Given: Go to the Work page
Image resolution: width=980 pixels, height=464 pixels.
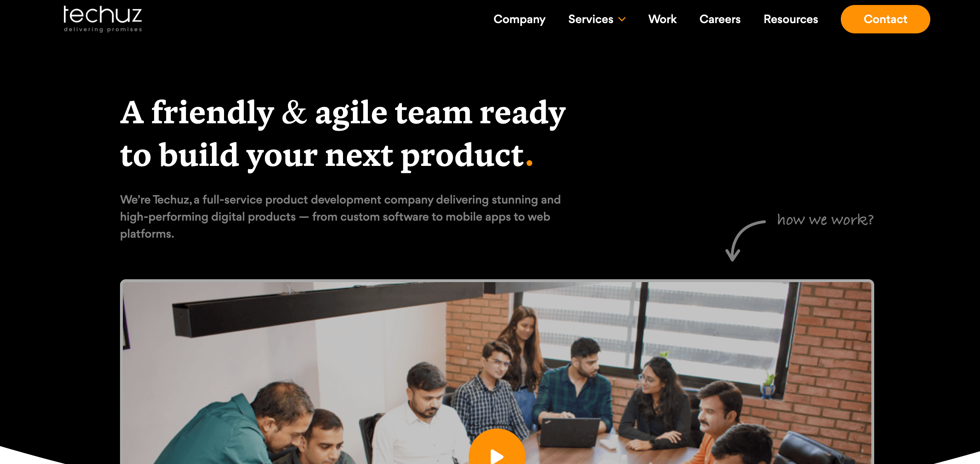Looking at the screenshot, I should tap(662, 19).
